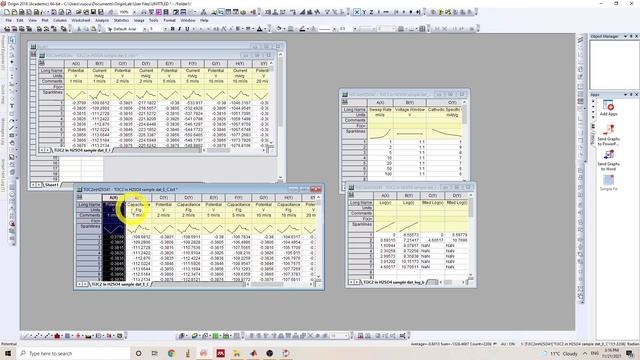Select the Pointer tool in left toolbar

coord(12,40)
